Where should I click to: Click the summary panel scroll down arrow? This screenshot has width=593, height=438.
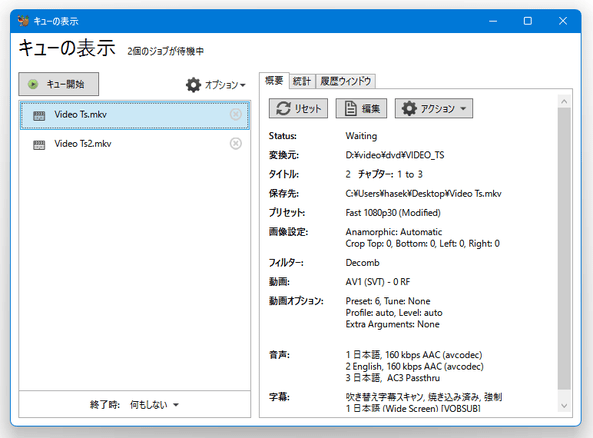[x=564, y=406]
